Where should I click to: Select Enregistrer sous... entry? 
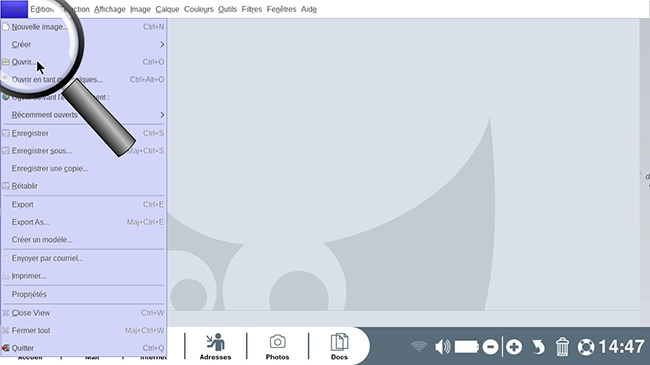coord(84,151)
